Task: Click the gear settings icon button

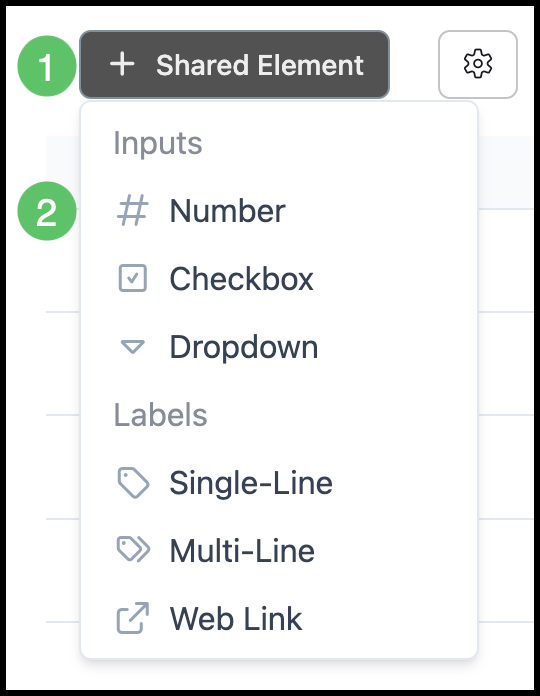Action: pos(477,64)
